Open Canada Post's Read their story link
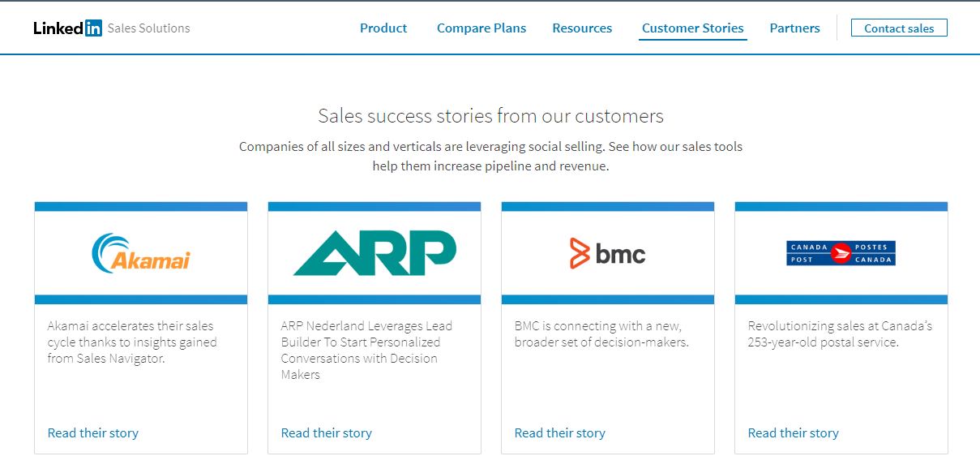 [x=794, y=433]
